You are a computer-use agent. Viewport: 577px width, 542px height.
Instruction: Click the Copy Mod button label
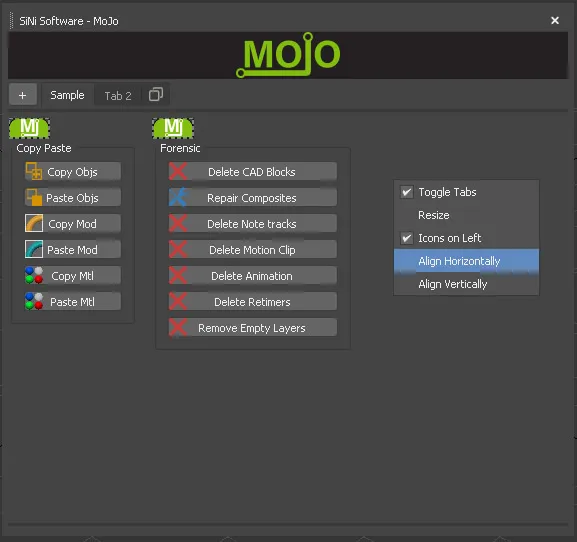[72, 224]
